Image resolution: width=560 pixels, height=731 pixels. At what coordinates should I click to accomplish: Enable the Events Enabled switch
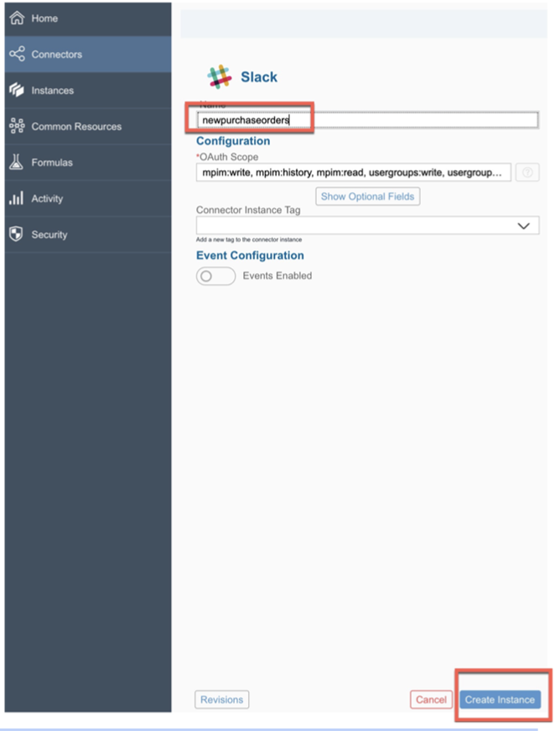(215, 277)
